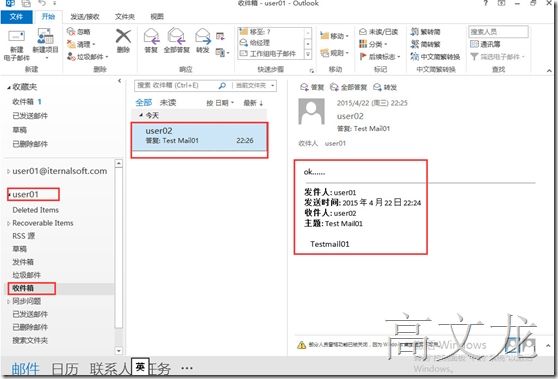Viewport: 558px width, 379px height.
Task: Expand the user01@iternalsoft.com account
Action: pyautogui.click(x=9, y=172)
